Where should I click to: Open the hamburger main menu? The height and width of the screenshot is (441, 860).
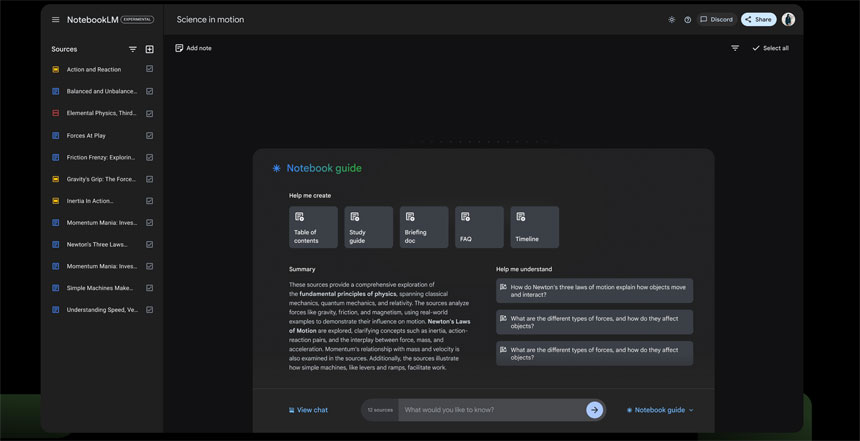click(55, 20)
